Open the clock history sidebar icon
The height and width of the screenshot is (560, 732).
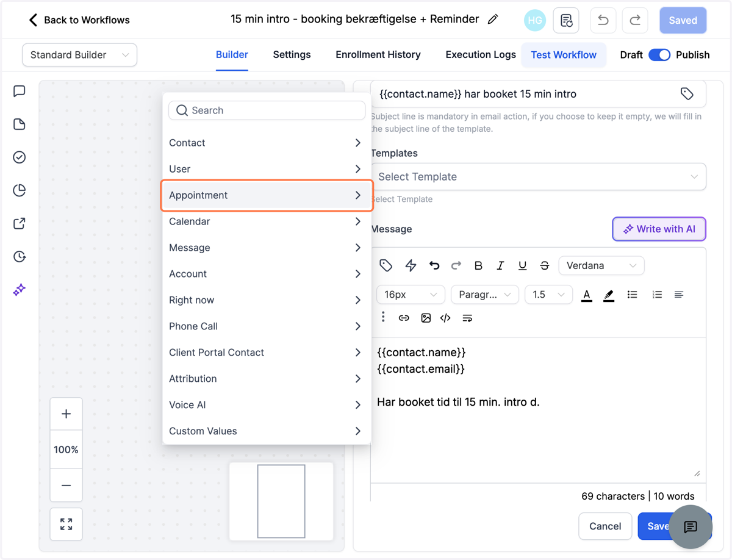pos(20,256)
